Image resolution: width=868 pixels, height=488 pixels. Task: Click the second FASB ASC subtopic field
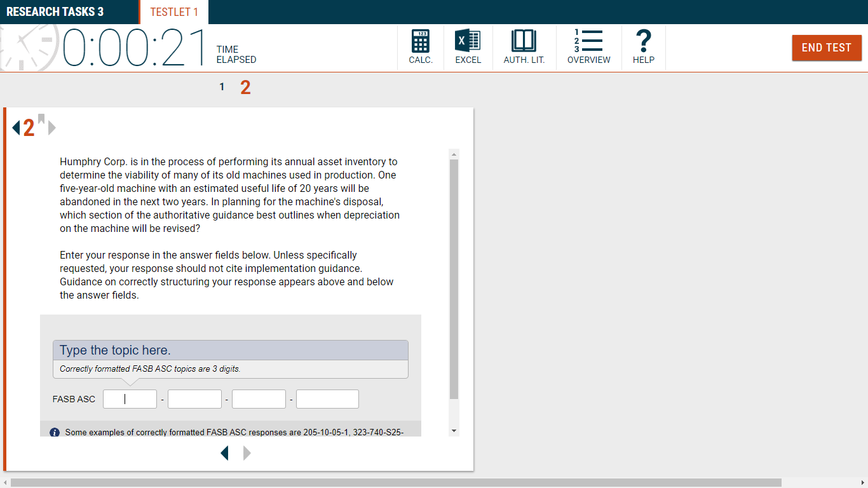point(194,399)
